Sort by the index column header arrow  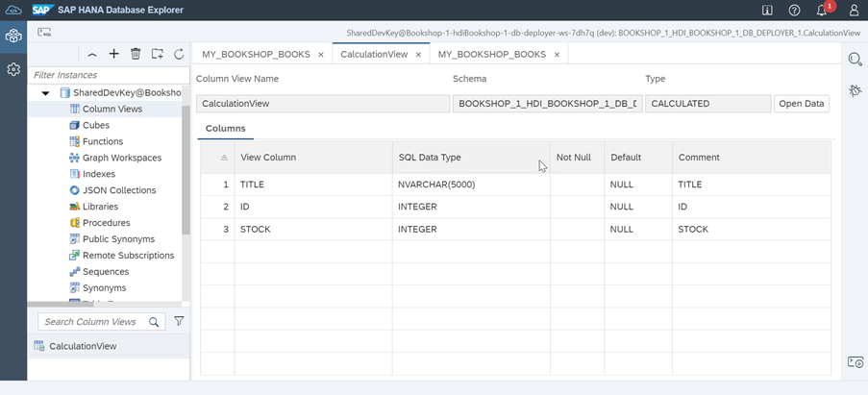pos(224,158)
